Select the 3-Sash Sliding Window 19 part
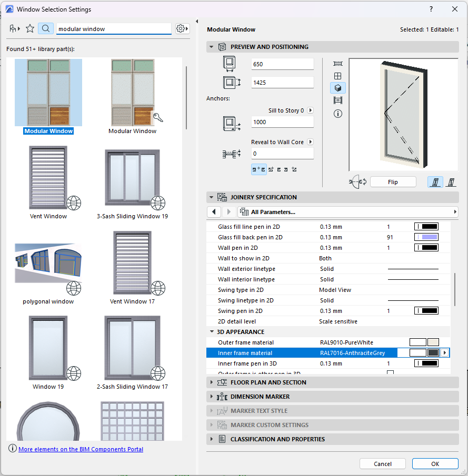 tap(133, 178)
